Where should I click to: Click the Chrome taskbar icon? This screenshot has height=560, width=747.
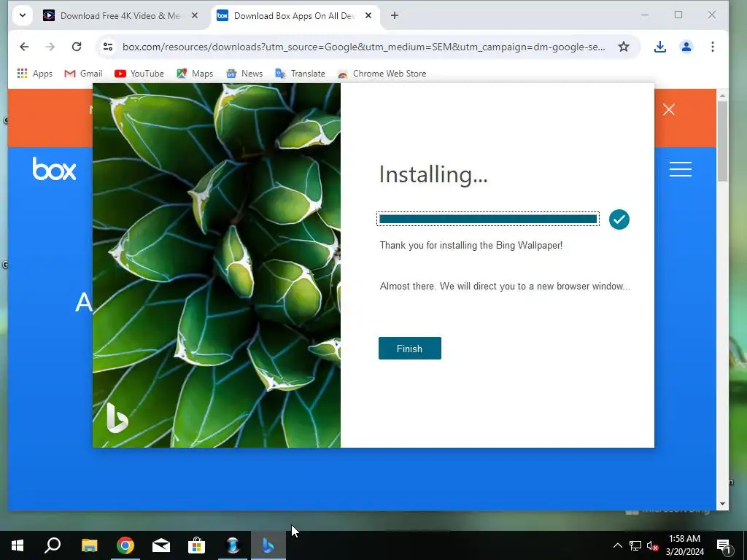[x=125, y=545]
